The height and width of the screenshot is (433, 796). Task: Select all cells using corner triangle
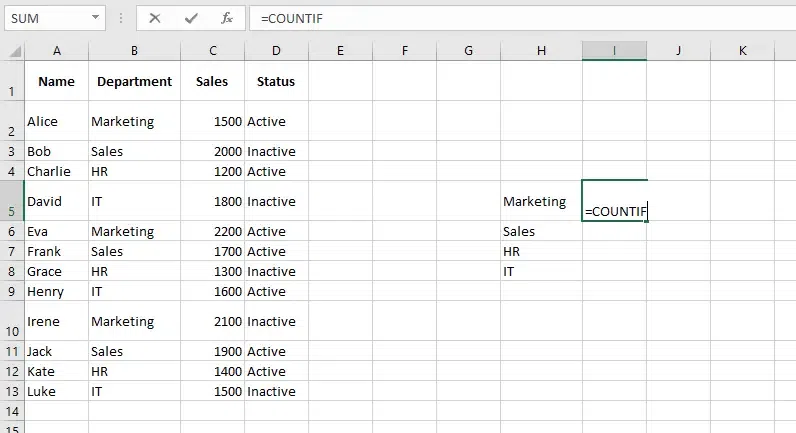12,50
